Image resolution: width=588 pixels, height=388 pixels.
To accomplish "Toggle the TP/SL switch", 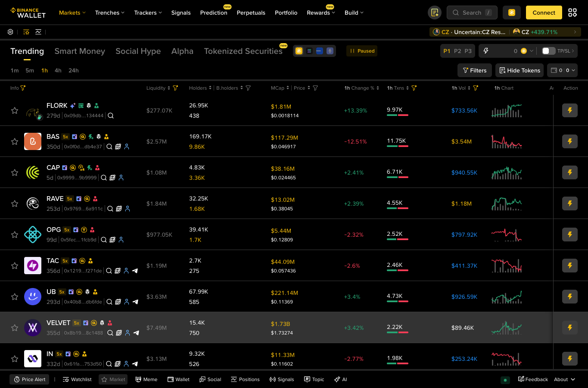I will [x=548, y=51].
